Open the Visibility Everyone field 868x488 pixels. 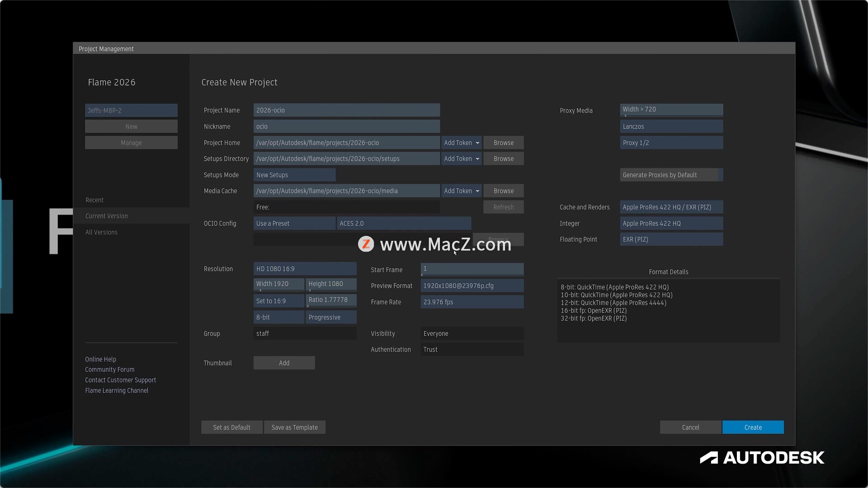point(472,333)
